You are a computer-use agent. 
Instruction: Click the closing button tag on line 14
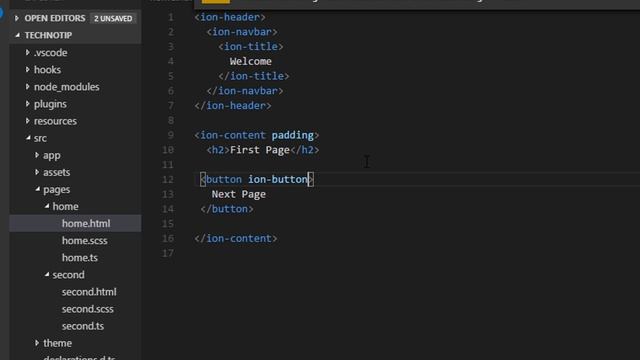point(227,209)
